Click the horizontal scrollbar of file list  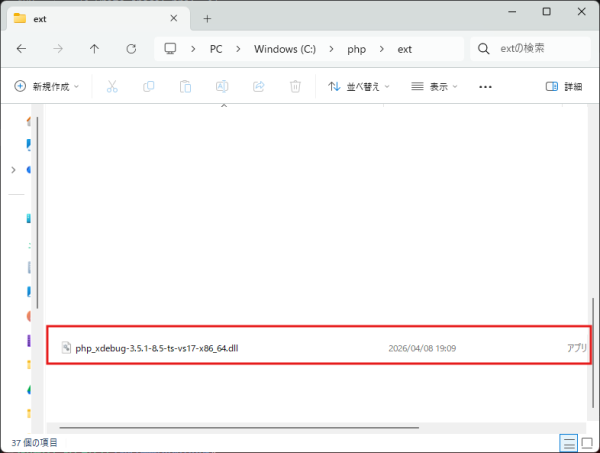tap(239, 427)
